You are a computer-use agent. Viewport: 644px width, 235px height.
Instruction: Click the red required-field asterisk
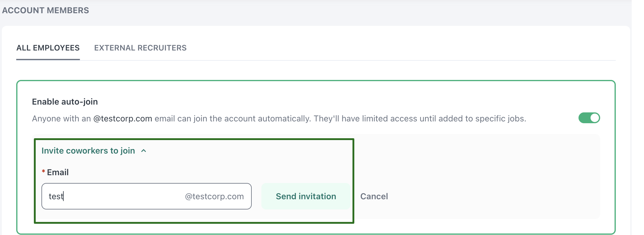point(44,172)
